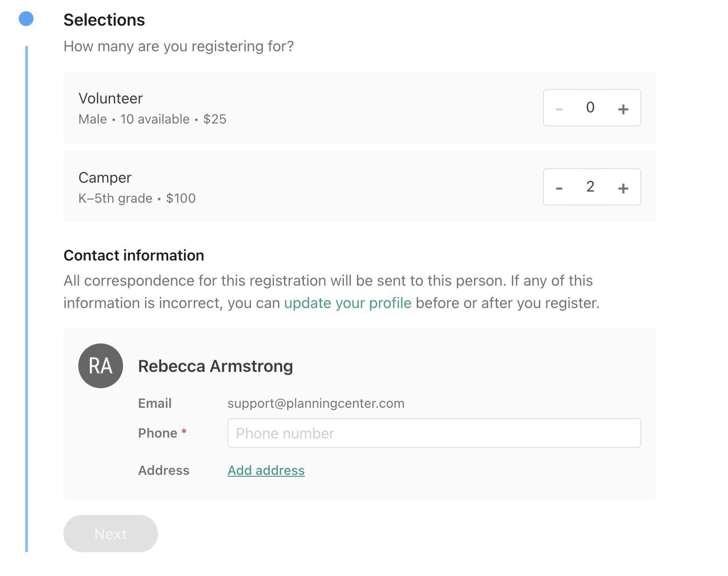The width and height of the screenshot is (728, 576).
Task: Click the Add address link
Action: pos(266,470)
